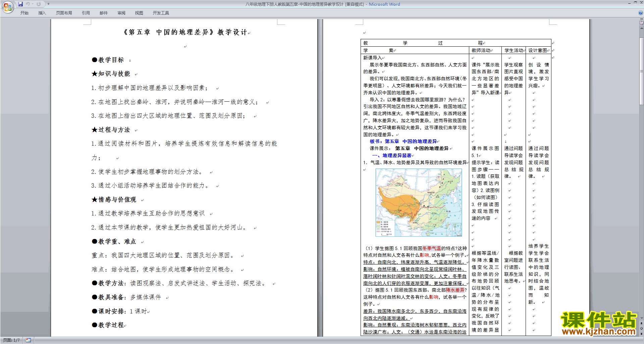The height and width of the screenshot is (344, 644).
Task: Open the 审阅 ribbon tab
Action: [x=121, y=13]
